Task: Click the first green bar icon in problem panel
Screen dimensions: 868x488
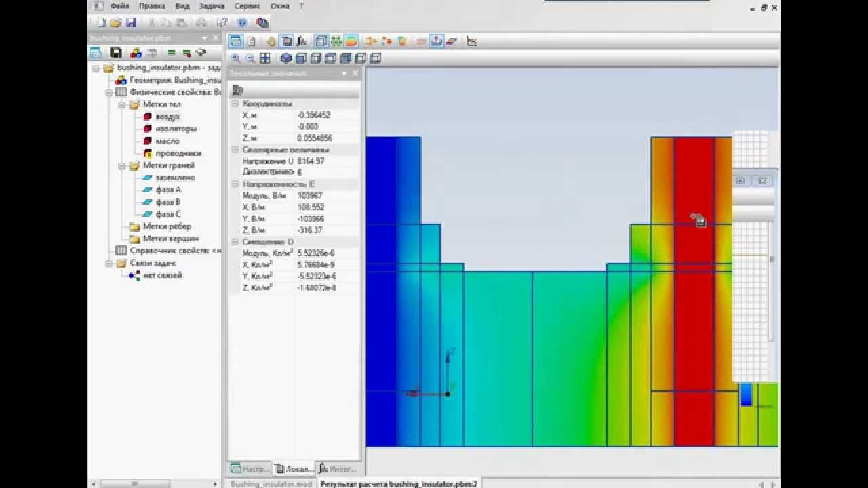Action: point(172,52)
